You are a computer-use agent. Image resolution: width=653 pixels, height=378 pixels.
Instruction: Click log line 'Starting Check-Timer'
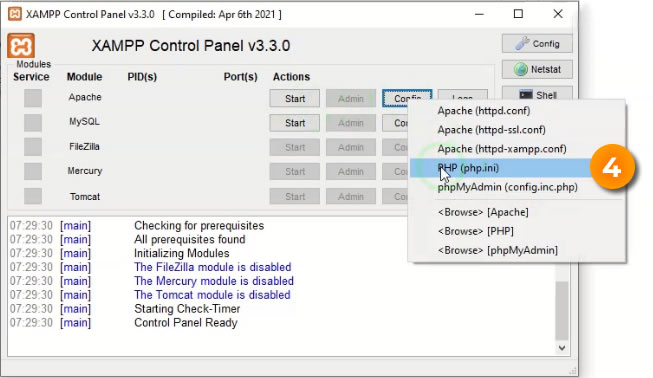coord(187,308)
